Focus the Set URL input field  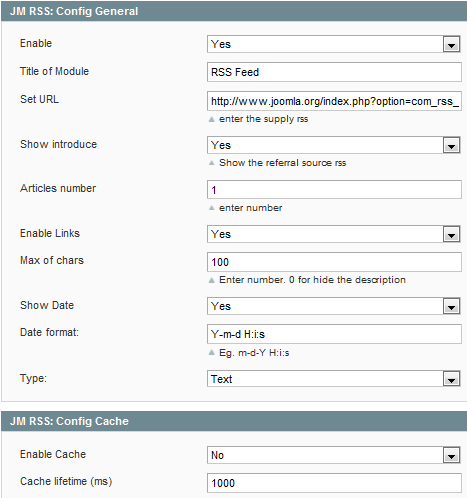pos(334,101)
